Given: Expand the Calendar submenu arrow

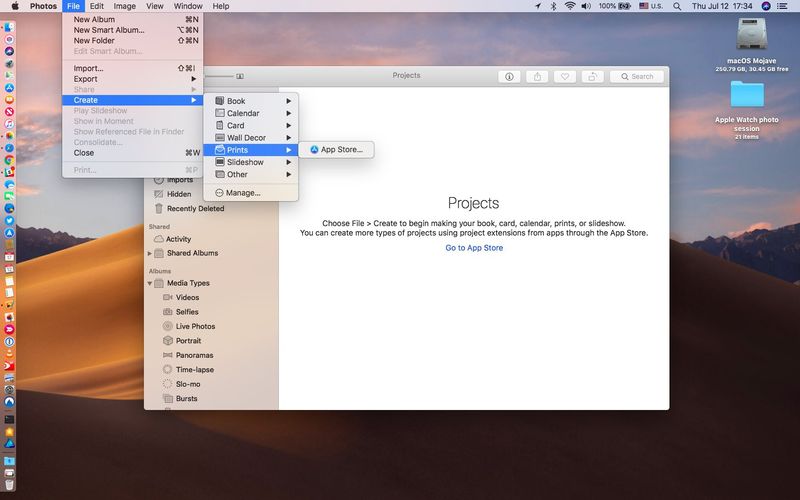Looking at the screenshot, I should (289, 113).
